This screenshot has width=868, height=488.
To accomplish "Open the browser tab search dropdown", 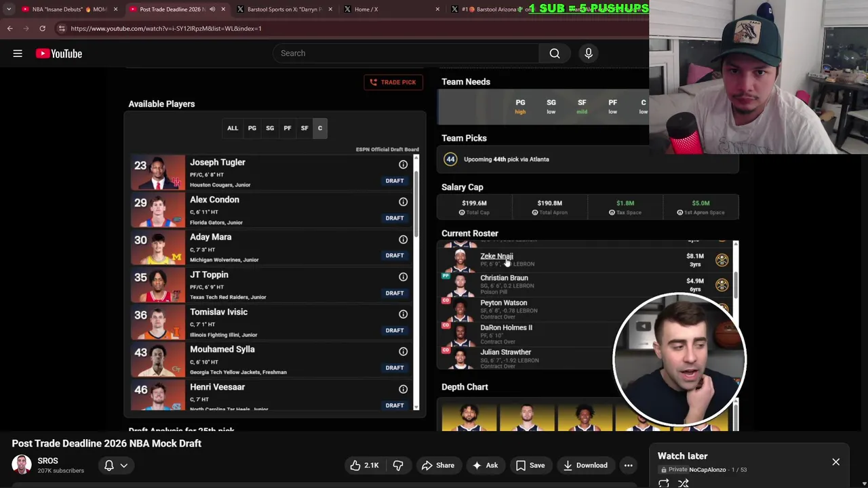I will click(9, 9).
